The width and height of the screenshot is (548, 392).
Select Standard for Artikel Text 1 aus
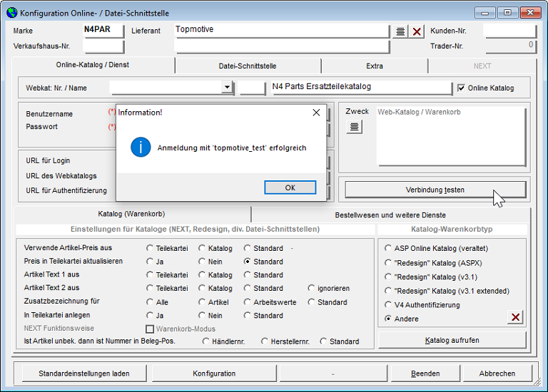point(247,274)
